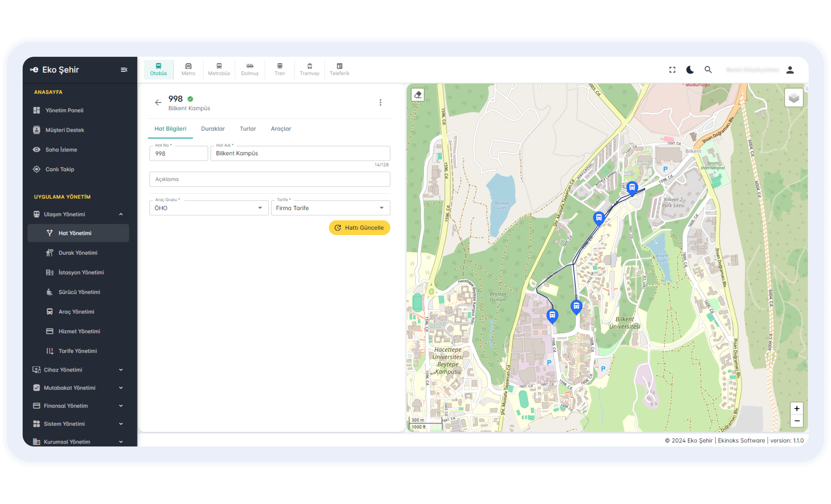Open the map layers selector
The image size is (831, 504).
point(794,98)
